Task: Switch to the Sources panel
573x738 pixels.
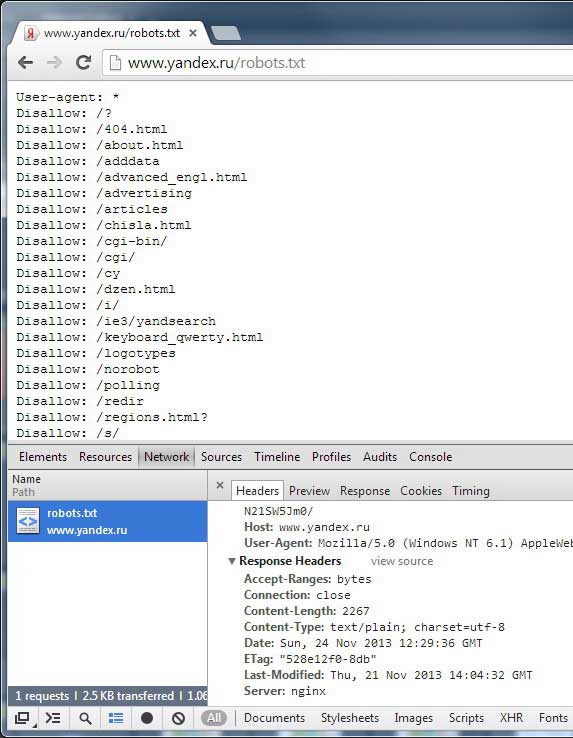Action: point(221,457)
